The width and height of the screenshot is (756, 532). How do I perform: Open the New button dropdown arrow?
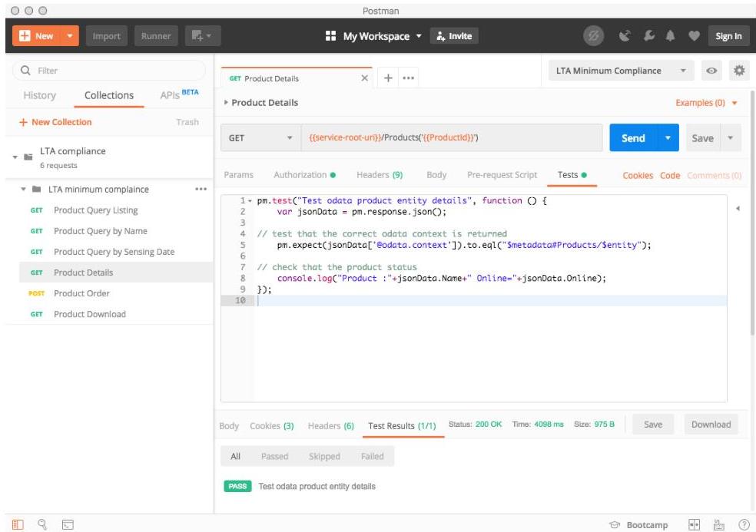(x=70, y=36)
